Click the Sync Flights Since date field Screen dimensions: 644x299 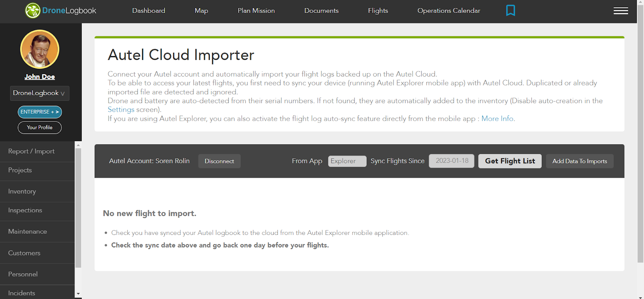point(452,161)
